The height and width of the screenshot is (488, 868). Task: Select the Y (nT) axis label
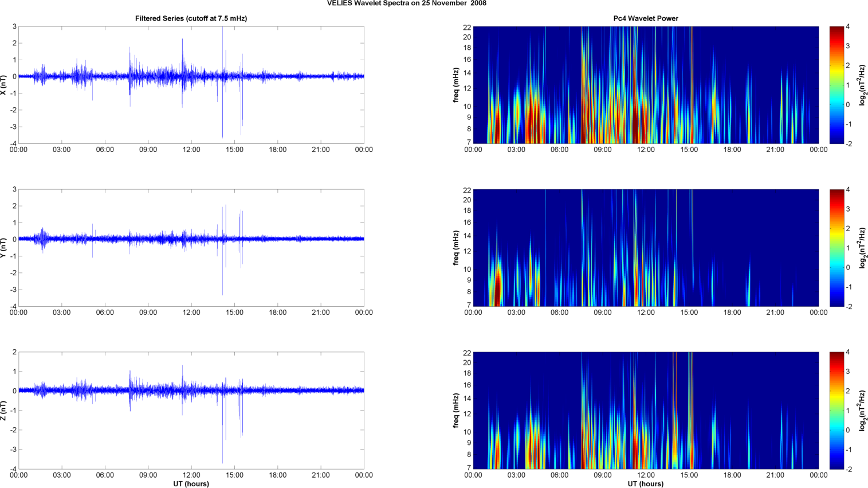pos(4,248)
